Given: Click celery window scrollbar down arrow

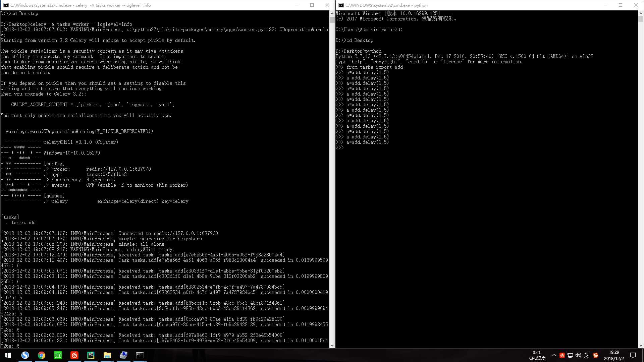Looking at the screenshot, I should [332, 346].
